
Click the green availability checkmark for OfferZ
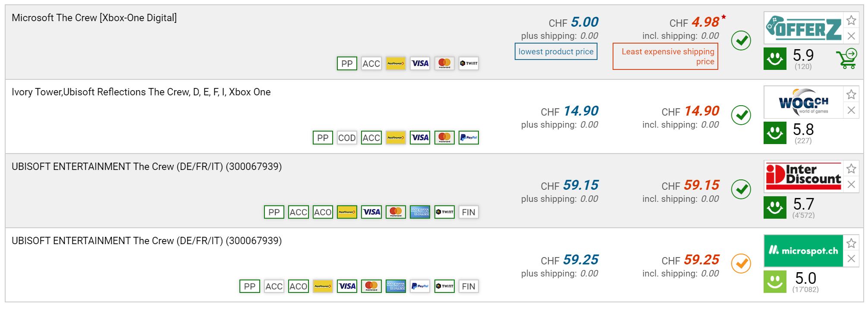[741, 41]
